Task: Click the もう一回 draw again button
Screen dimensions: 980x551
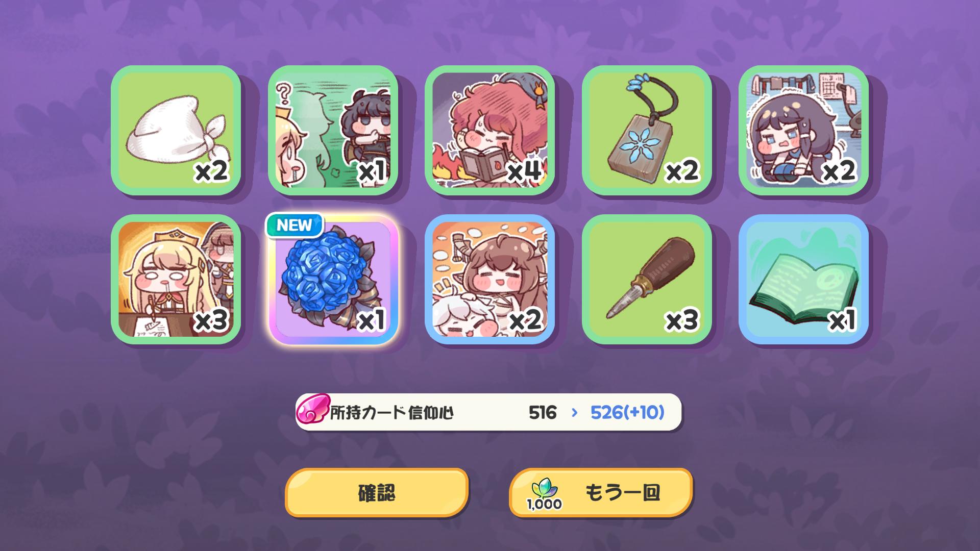Action: pyautogui.click(x=601, y=492)
